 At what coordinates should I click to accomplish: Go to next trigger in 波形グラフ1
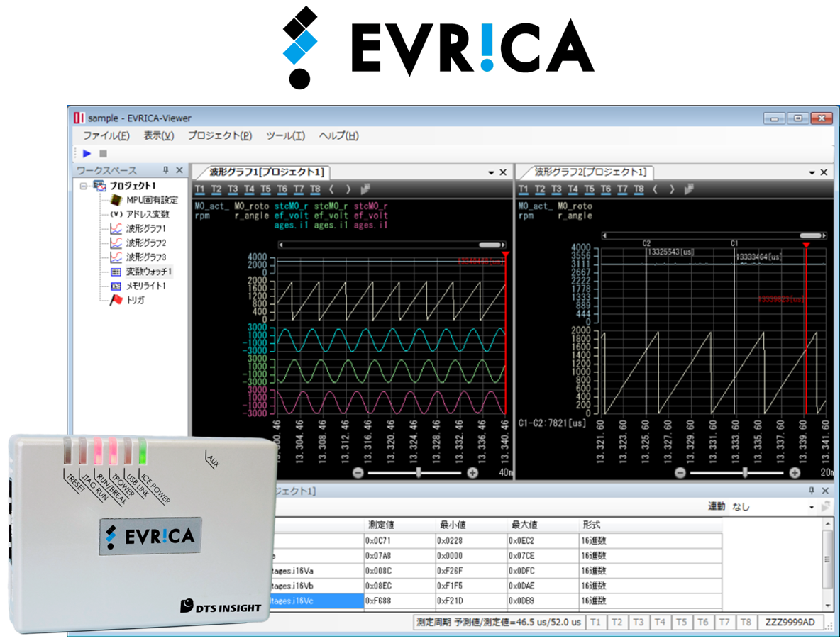[348, 189]
